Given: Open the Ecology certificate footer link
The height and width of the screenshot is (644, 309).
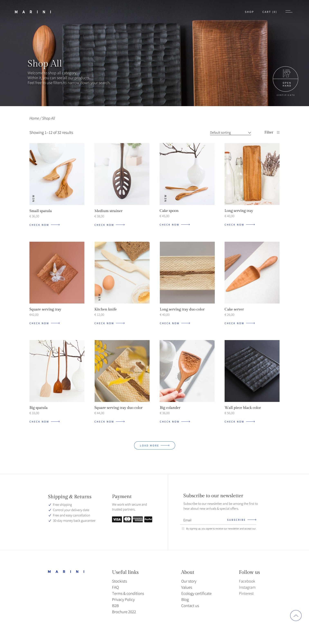Looking at the screenshot, I should point(196,593).
